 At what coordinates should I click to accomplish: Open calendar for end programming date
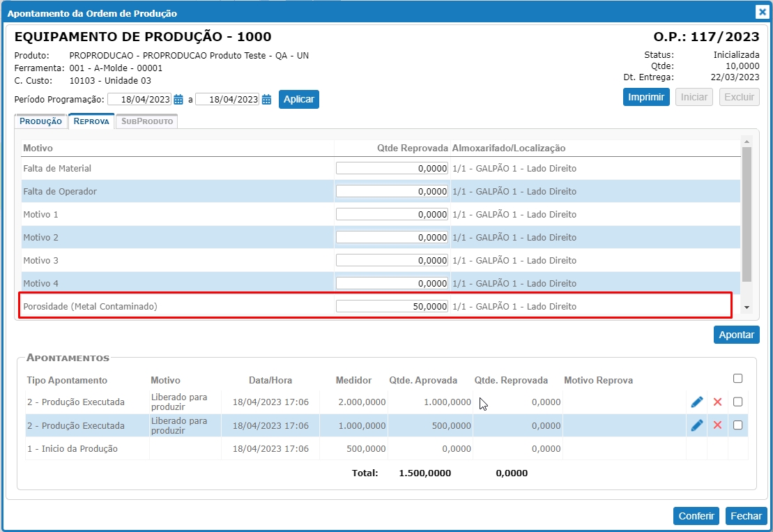pos(267,100)
